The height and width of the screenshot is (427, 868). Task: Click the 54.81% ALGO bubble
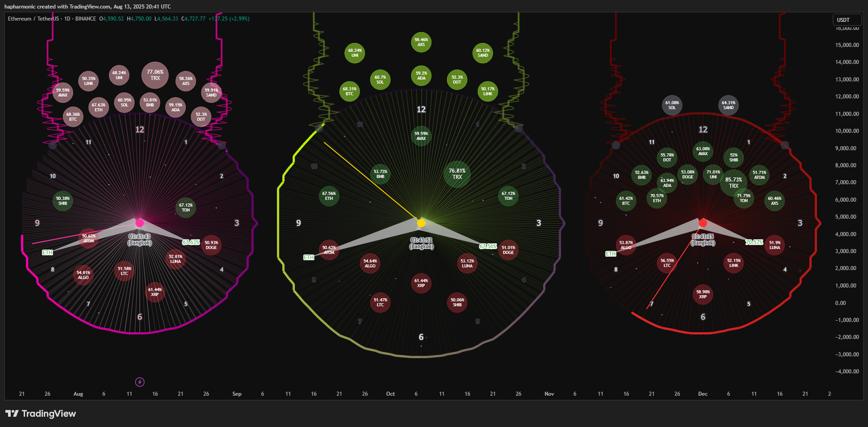(x=83, y=275)
